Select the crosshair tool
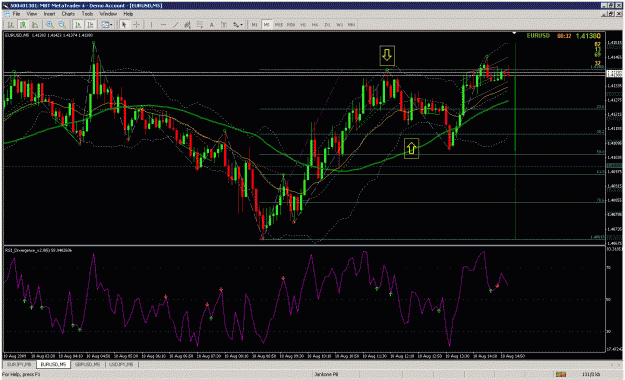Image resolution: width=625 pixels, height=380 pixels. [136, 25]
